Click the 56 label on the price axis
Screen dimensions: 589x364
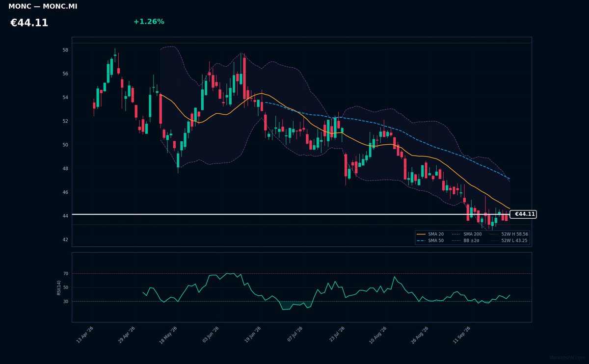click(66, 74)
